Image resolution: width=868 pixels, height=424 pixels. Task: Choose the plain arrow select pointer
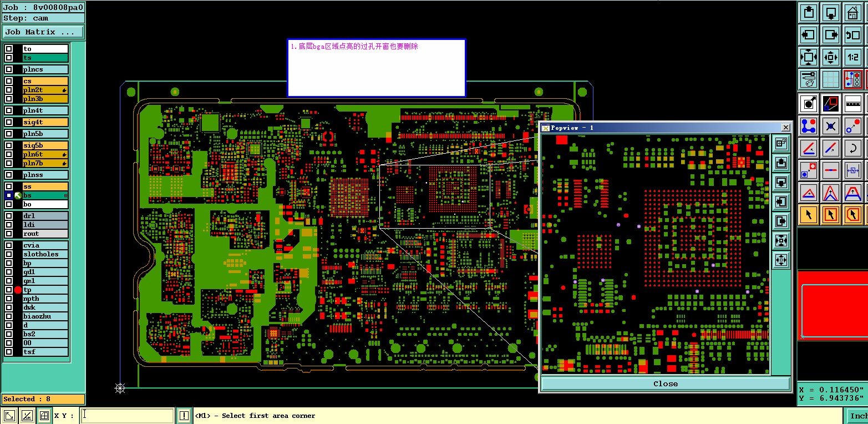click(809, 215)
